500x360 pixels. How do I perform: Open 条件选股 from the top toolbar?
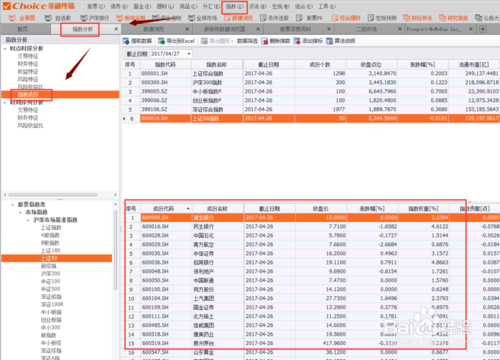point(274,18)
